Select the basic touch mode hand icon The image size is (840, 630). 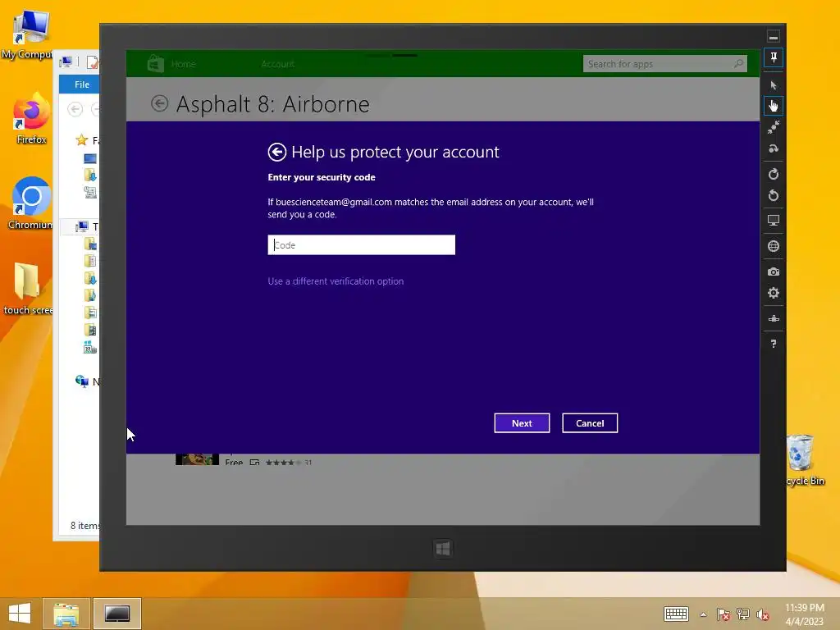773,106
